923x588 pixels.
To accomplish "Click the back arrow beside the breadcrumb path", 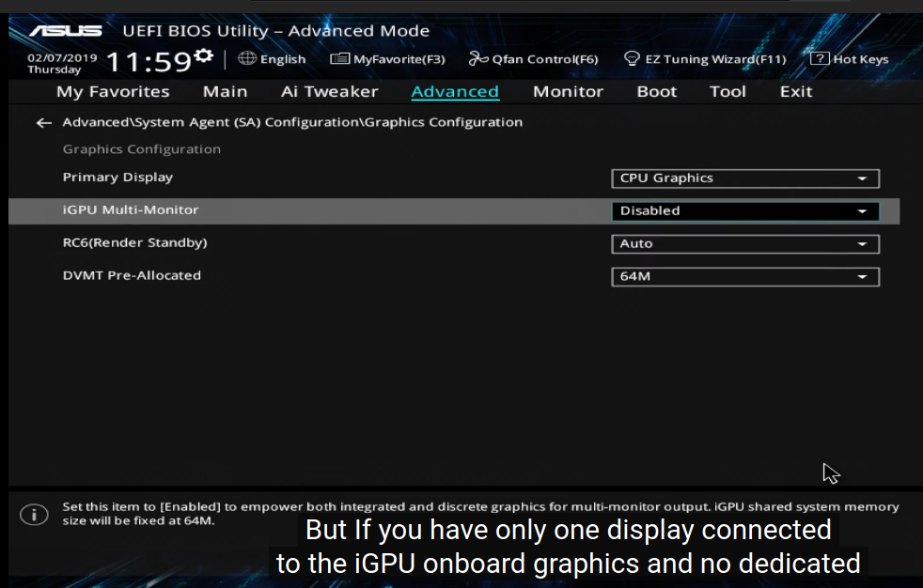I will click(44, 123).
